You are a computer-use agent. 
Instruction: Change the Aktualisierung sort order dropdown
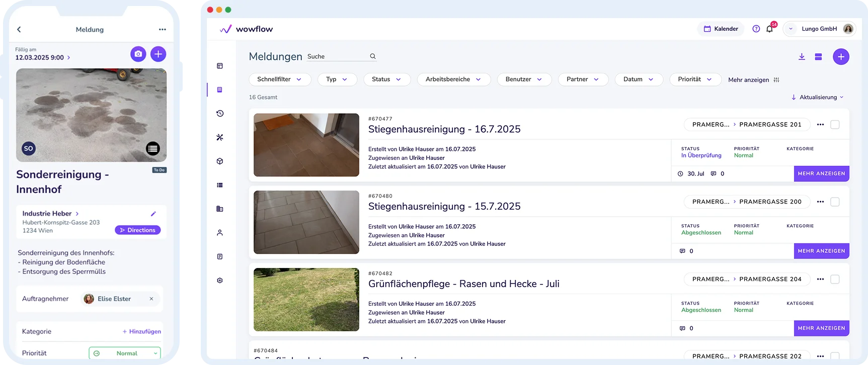coord(817,97)
